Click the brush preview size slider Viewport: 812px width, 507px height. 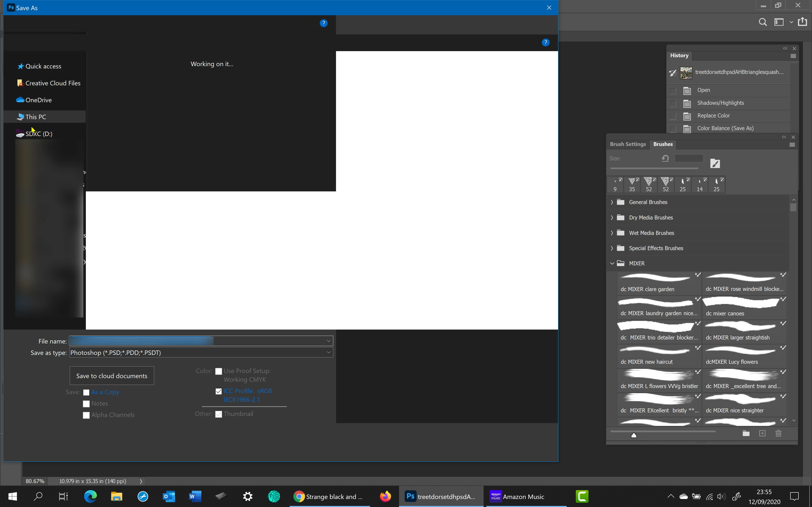634,435
